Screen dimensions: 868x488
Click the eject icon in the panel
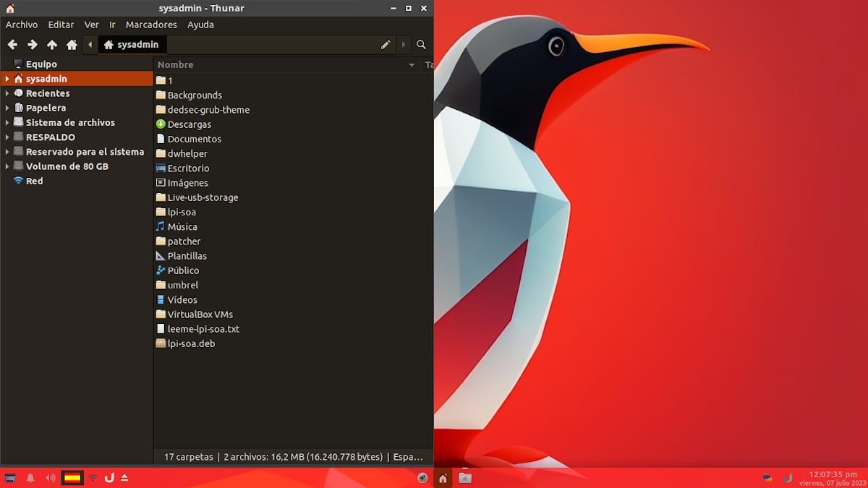[x=124, y=478]
